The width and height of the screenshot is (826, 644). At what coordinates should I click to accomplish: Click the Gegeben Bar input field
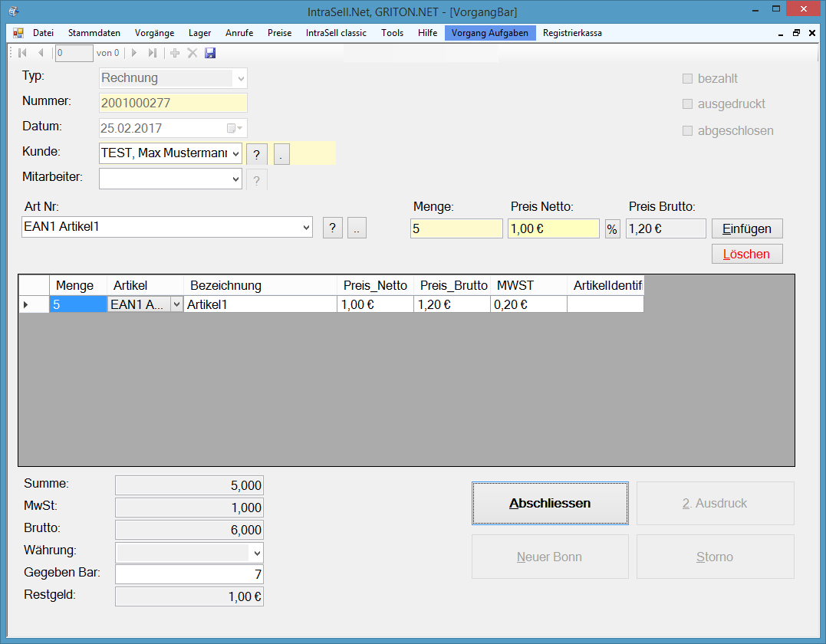189,574
